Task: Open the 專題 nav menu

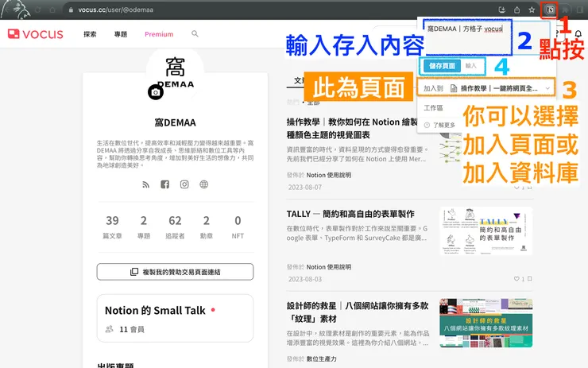Action: pyautogui.click(x=121, y=34)
